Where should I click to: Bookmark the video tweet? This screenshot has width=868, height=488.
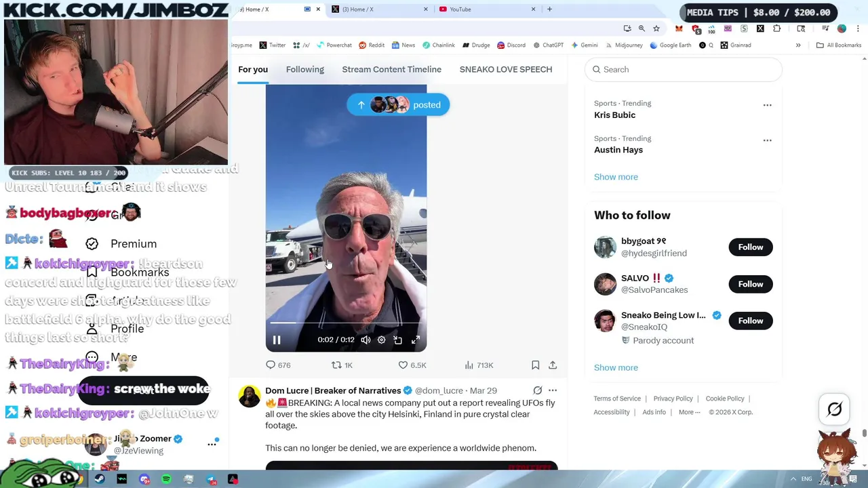pos(535,365)
